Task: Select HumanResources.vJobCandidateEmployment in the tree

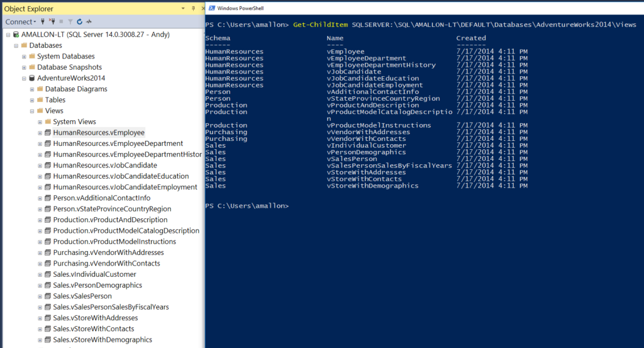Action: [x=125, y=187]
